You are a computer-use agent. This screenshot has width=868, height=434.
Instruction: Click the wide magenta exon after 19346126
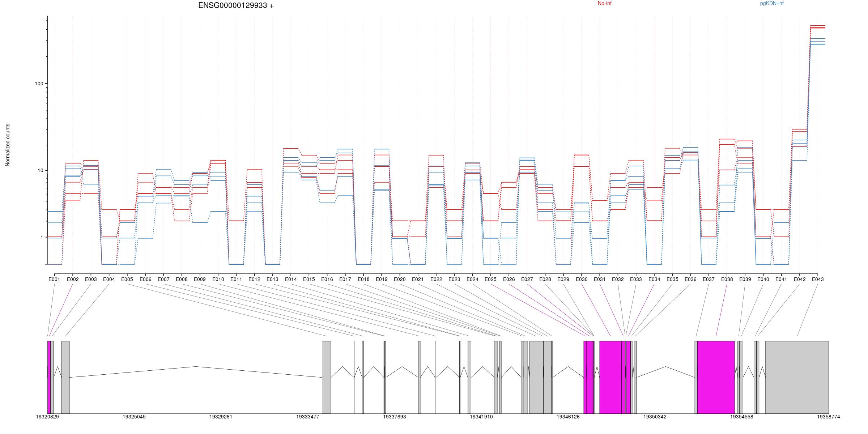[610, 377]
